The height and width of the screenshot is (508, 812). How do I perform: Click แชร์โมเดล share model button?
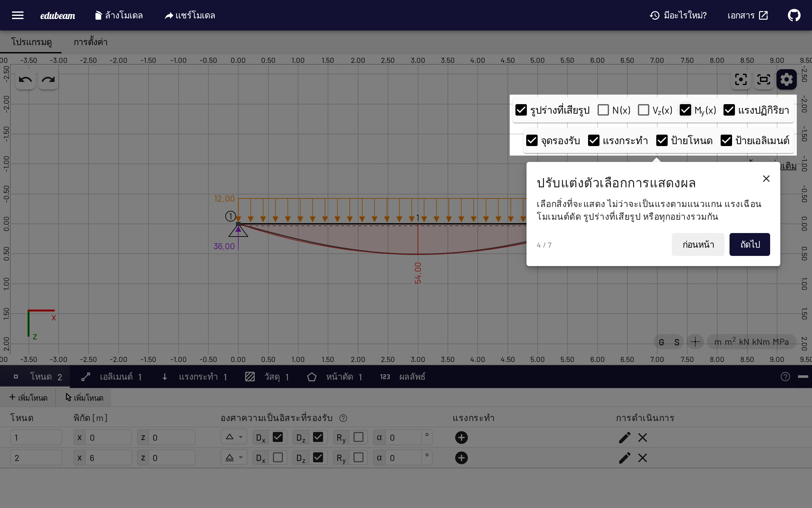click(190, 16)
